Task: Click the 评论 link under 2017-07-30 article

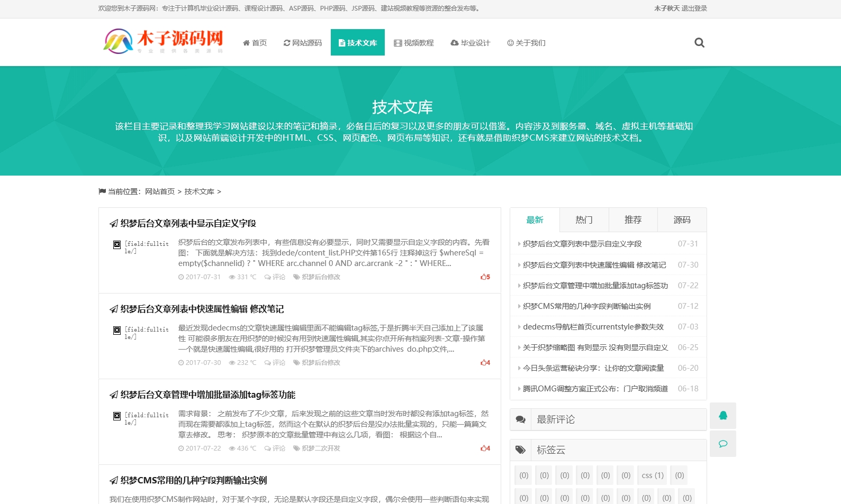Action: click(275, 363)
